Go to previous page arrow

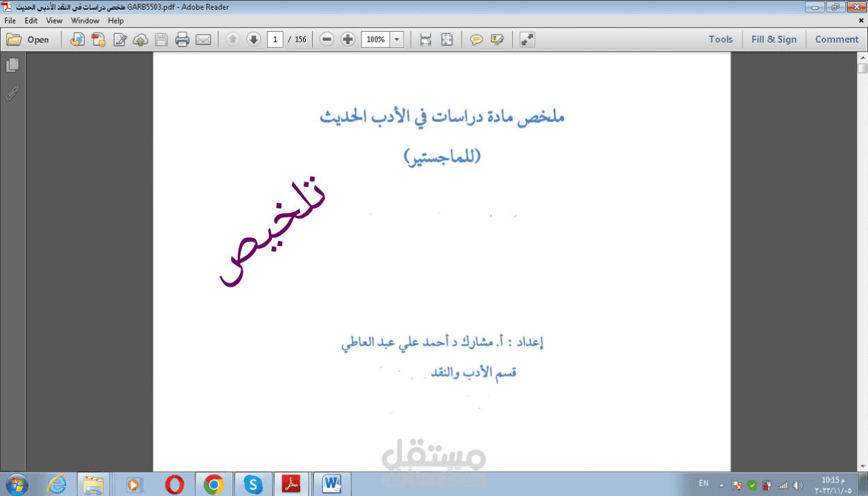click(233, 39)
